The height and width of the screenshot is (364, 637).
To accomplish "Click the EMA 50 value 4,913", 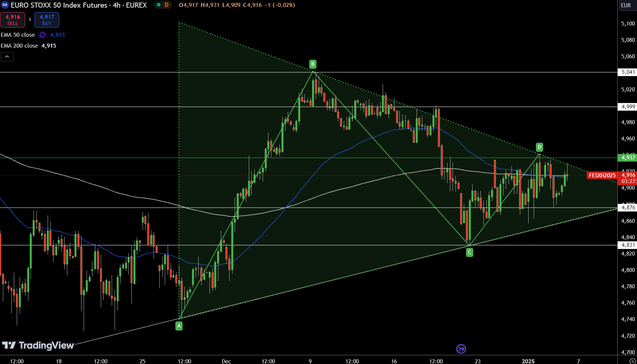I will coord(57,35).
